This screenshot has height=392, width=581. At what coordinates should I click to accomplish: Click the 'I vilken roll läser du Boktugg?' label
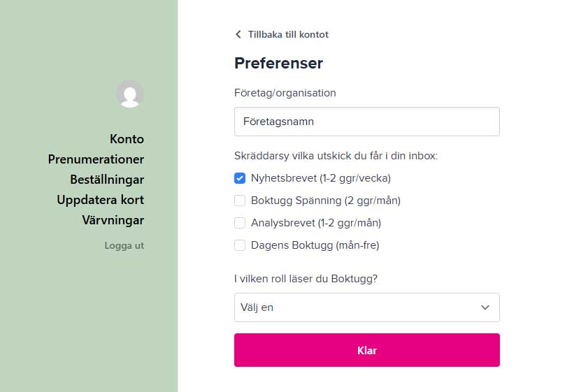click(x=306, y=278)
